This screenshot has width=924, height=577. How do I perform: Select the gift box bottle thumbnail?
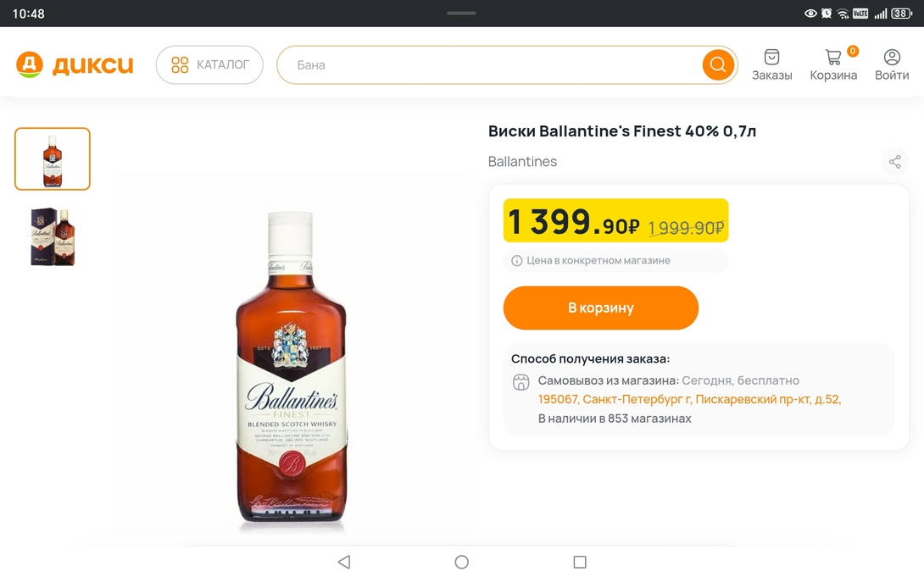coord(53,237)
